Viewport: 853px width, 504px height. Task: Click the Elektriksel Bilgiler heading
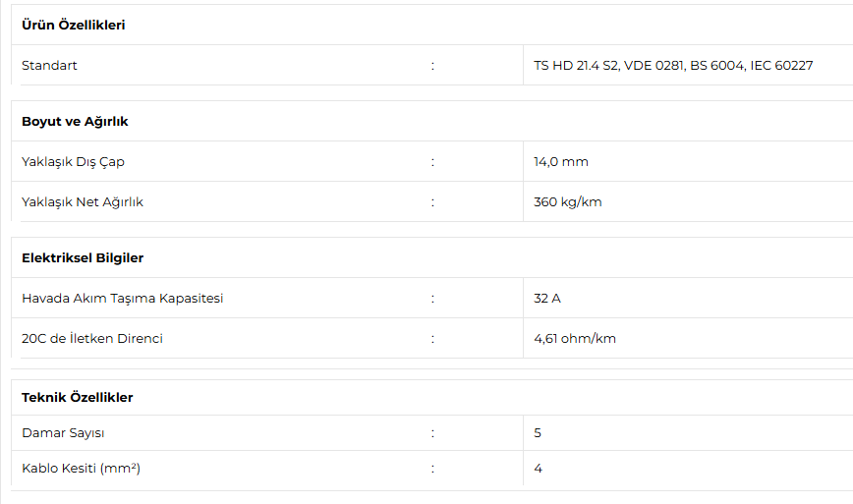(x=83, y=257)
